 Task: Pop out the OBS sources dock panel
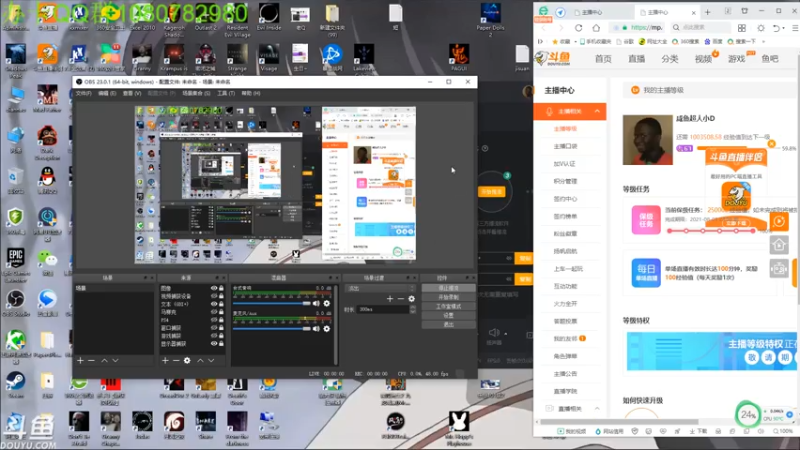pos(217,278)
